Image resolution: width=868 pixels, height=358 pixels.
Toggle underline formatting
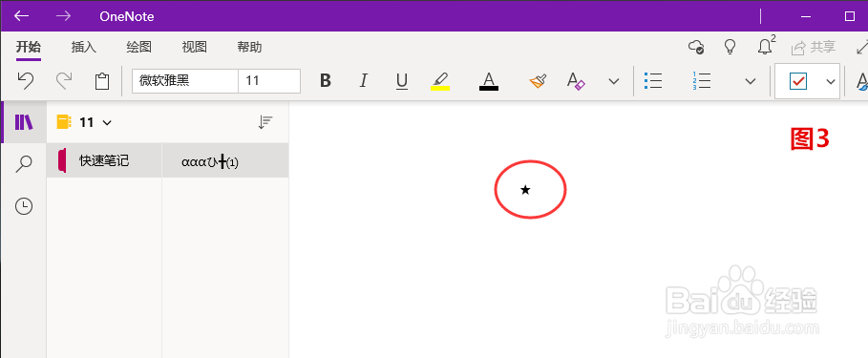click(402, 81)
